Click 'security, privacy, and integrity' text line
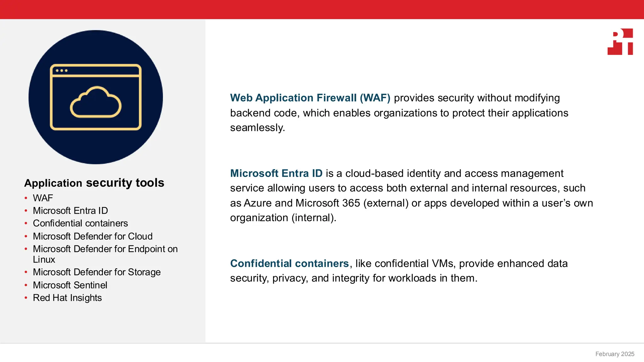The image size is (644, 362). pos(354,278)
